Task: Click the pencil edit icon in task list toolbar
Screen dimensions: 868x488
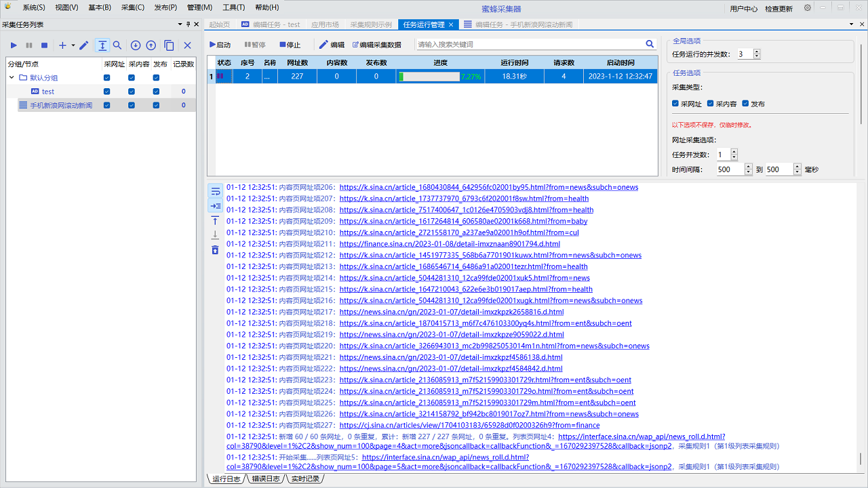Action: (84, 45)
